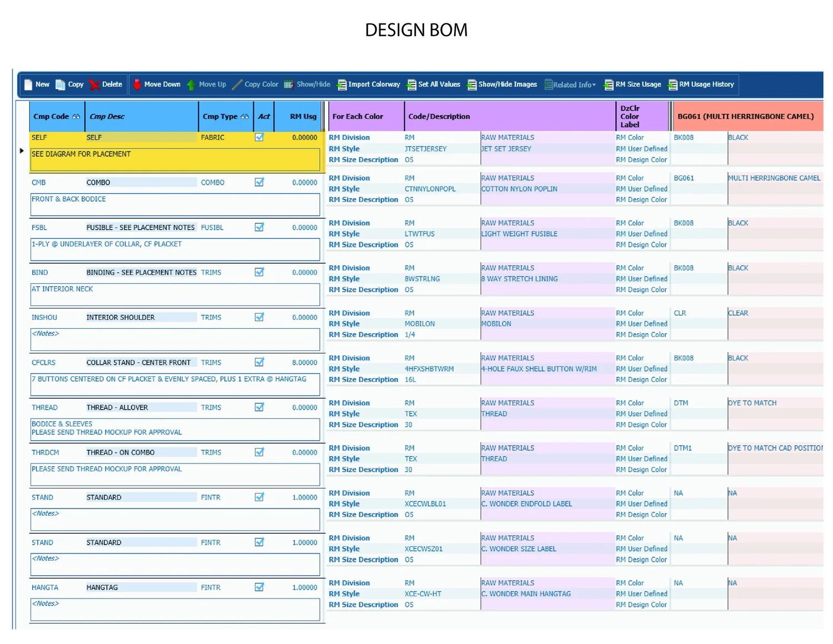Click Delete button label in toolbar
The height and width of the screenshot is (644, 833).
coord(112,84)
